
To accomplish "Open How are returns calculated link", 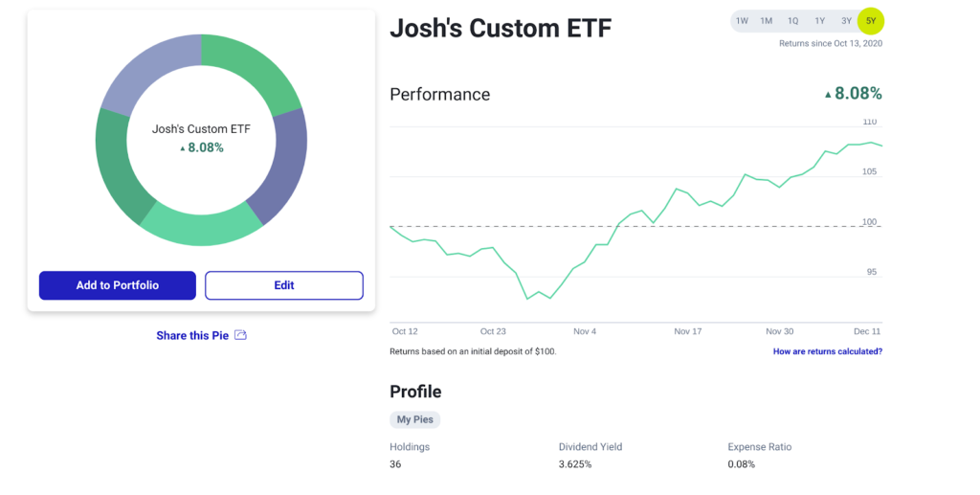I will pos(828,351).
